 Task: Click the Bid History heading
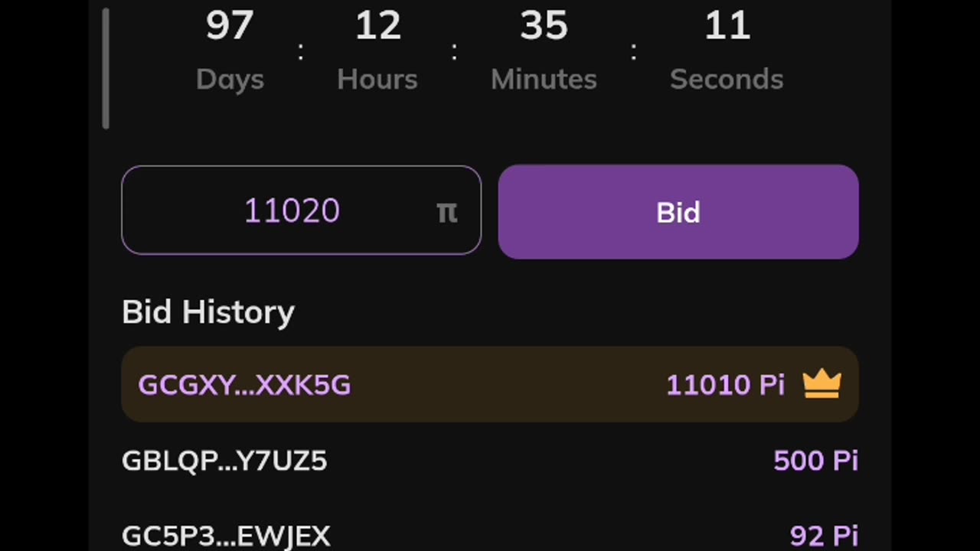[x=208, y=312]
